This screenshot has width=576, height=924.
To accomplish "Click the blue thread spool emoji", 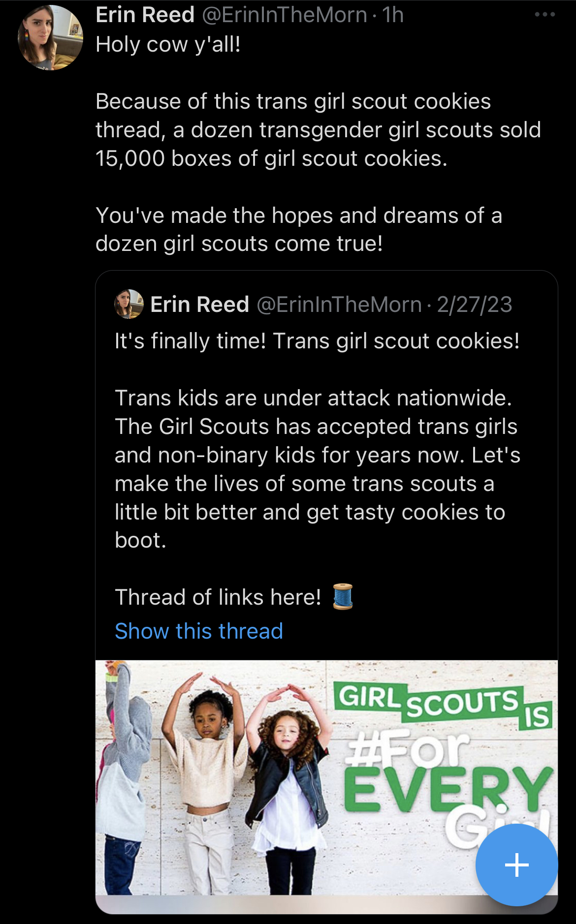I will pos(343,596).
